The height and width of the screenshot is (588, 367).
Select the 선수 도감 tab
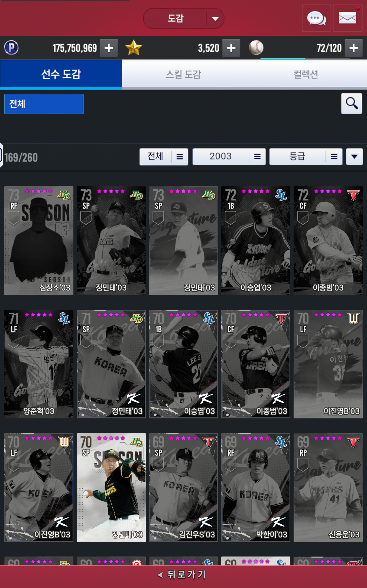point(61,74)
